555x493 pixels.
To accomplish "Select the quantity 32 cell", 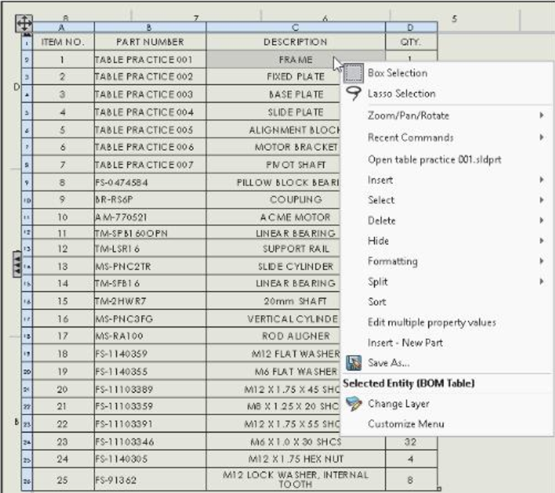I will coord(411,442).
